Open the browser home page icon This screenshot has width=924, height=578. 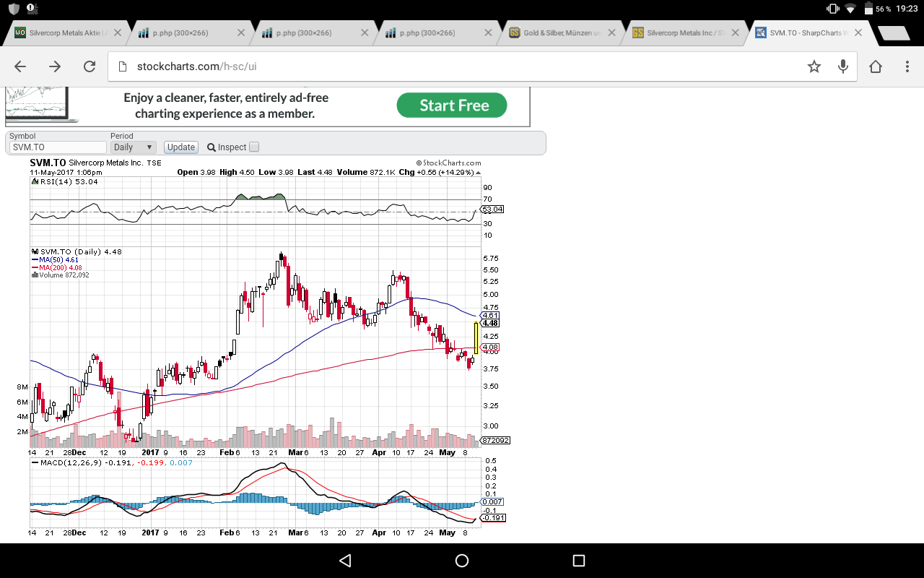[876, 66]
